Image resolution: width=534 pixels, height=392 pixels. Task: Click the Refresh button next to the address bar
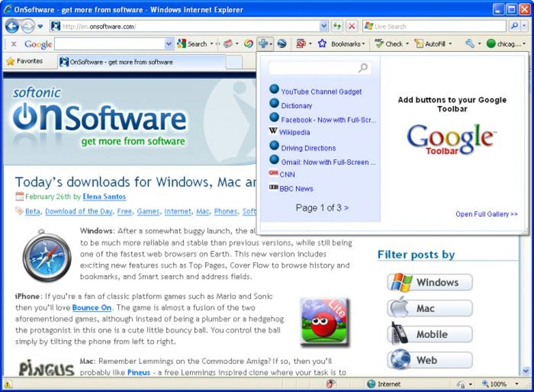point(337,26)
